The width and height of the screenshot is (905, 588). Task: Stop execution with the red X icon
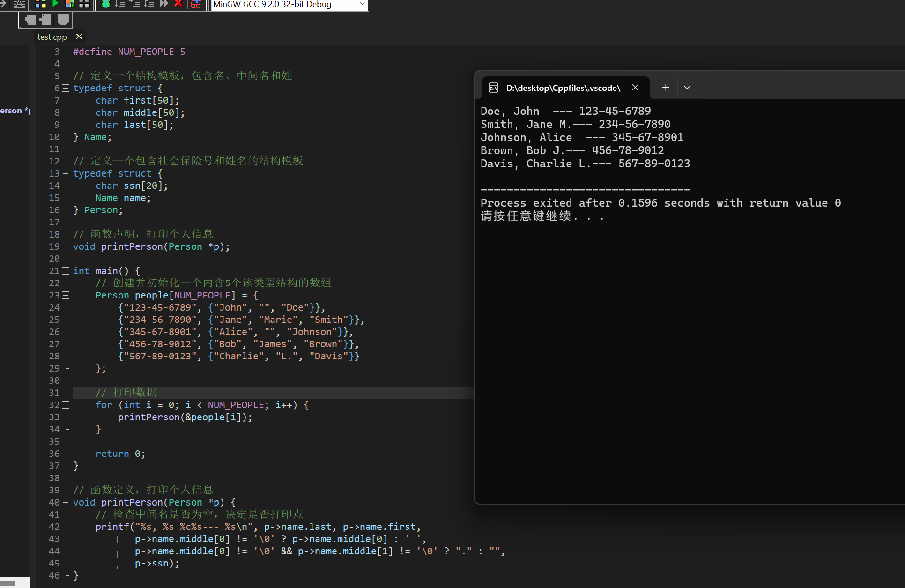178,4
